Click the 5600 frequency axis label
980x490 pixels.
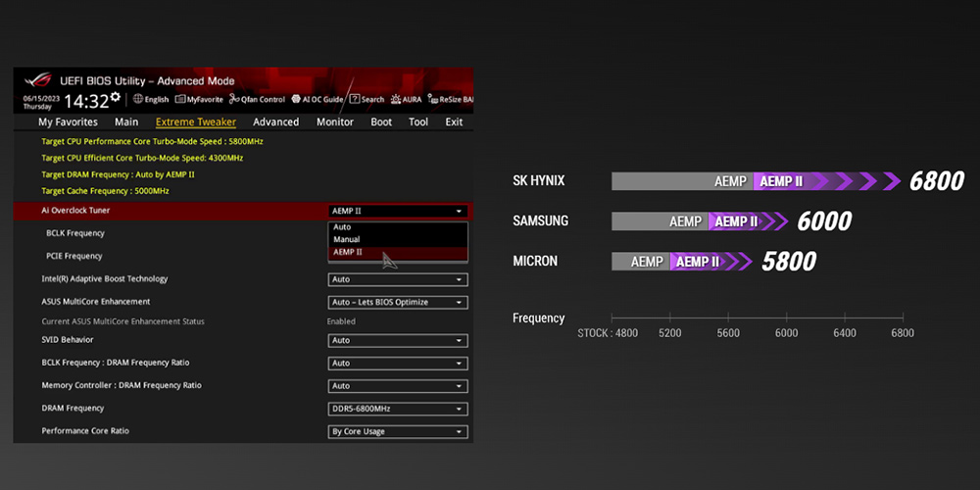click(728, 333)
